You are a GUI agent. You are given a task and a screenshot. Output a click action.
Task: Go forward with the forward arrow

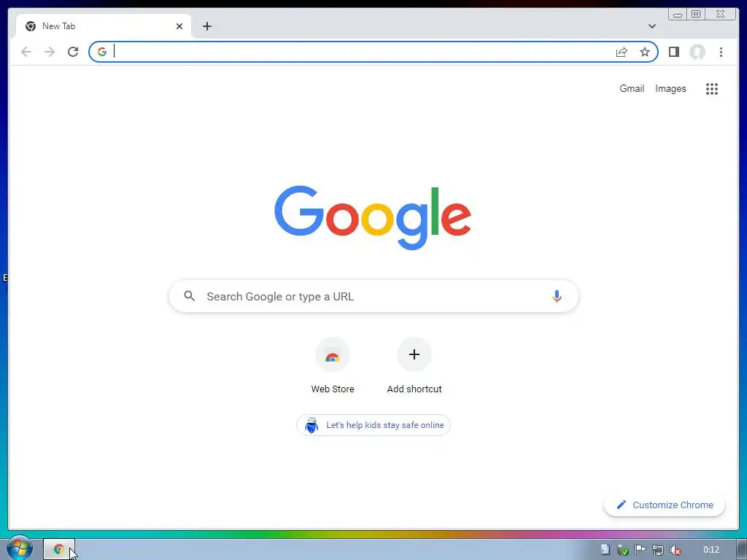(50, 52)
